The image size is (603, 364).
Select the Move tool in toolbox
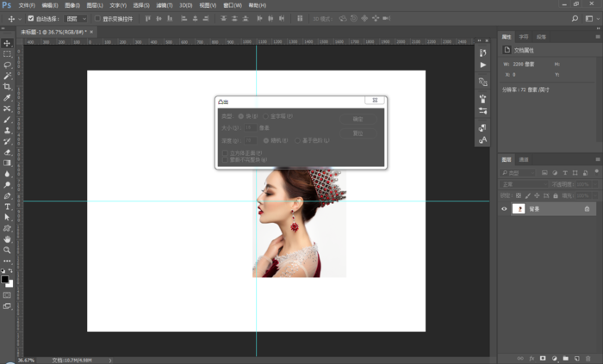[x=7, y=43]
